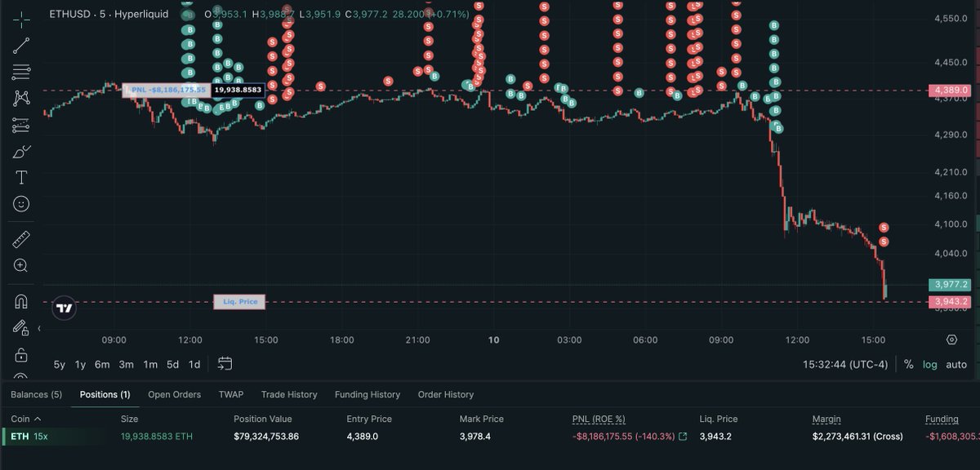Open the go-to-date calendar picker
This screenshot has height=470, width=980.
coord(225,364)
